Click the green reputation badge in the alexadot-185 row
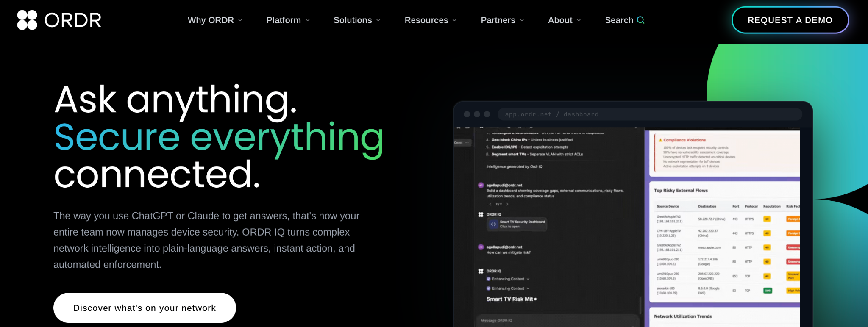Screen dimensions: 868x327 768,291
